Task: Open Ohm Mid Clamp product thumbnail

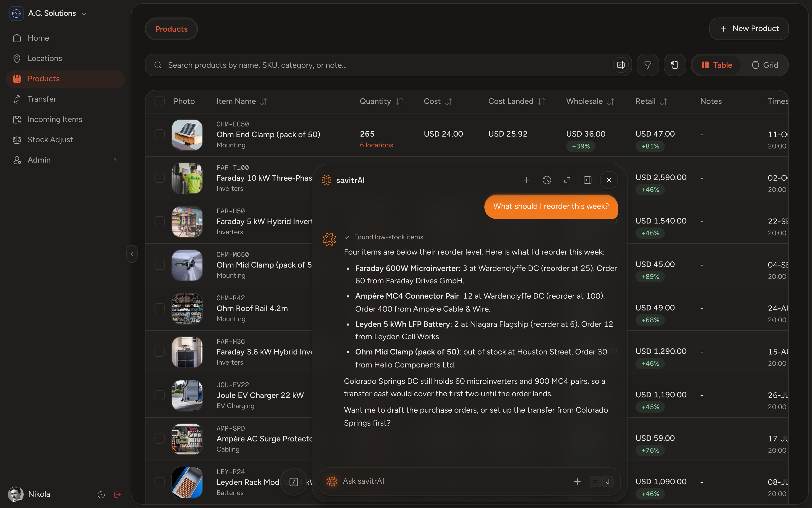Action: click(x=187, y=265)
